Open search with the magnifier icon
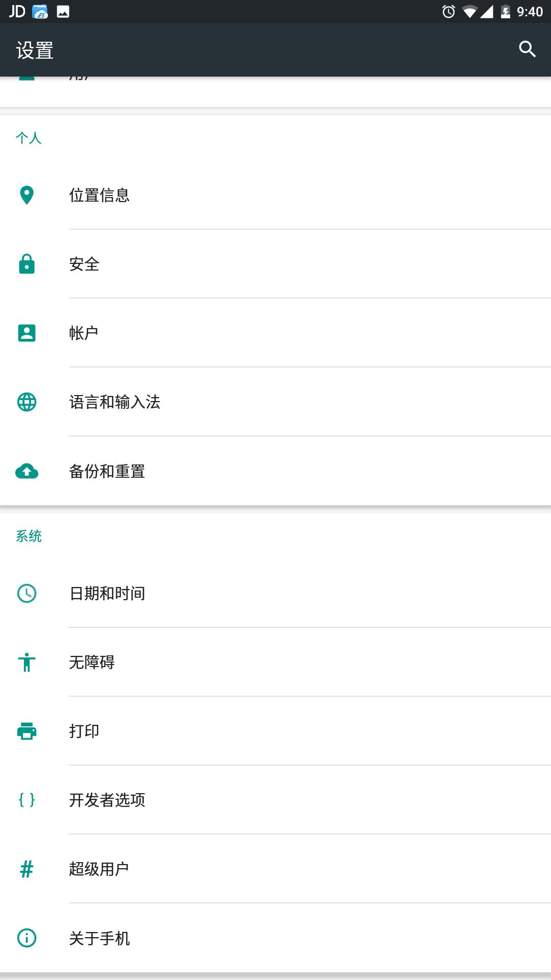Screen dimensions: 551x980 pos(528,49)
